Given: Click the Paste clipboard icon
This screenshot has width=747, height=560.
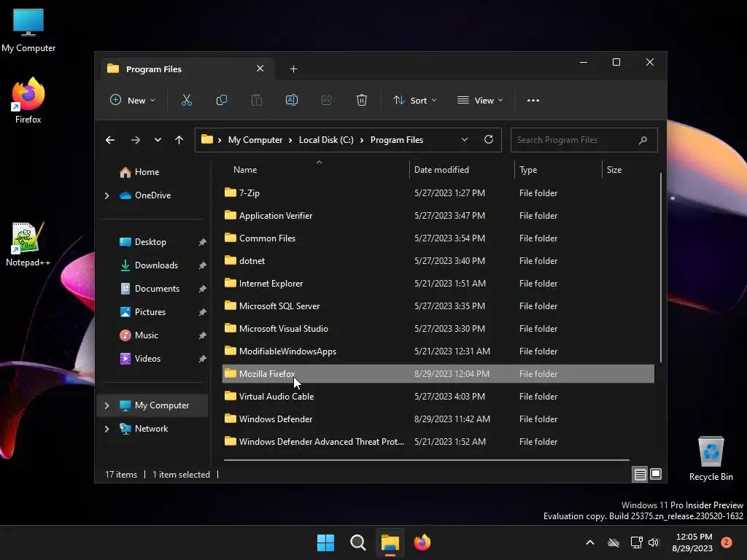Looking at the screenshot, I should [x=256, y=100].
